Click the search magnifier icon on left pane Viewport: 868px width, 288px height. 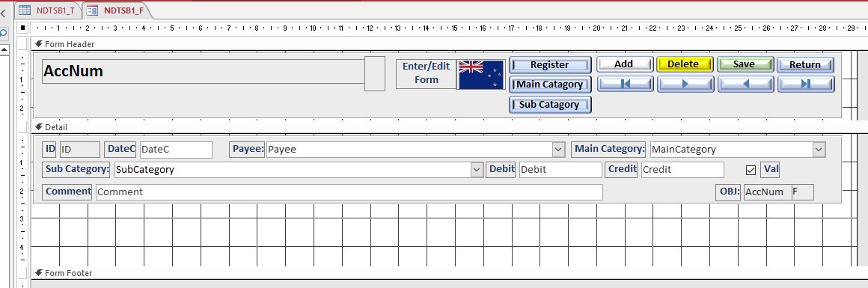tap(3, 33)
